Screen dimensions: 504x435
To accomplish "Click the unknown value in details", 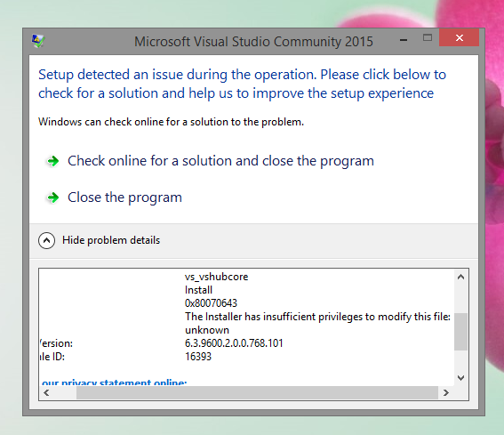I will pos(207,330).
